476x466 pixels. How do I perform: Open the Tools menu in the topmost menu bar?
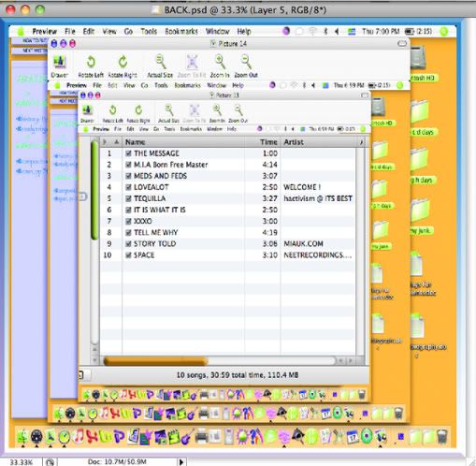click(x=149, y=31)
